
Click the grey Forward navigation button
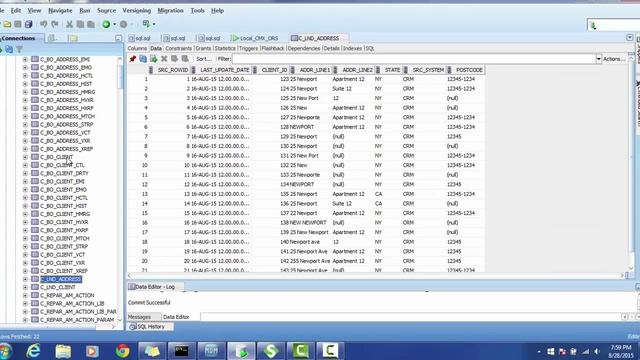124,24
